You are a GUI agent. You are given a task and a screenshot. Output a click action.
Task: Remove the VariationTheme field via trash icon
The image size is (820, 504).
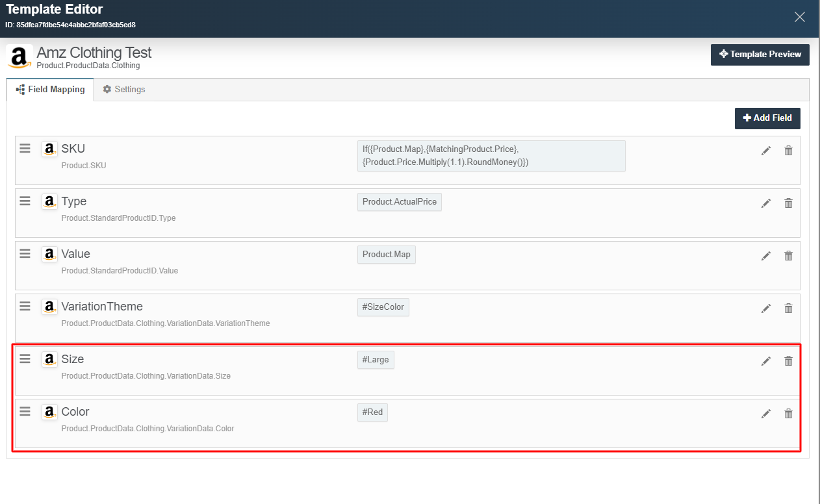(788, 309)
